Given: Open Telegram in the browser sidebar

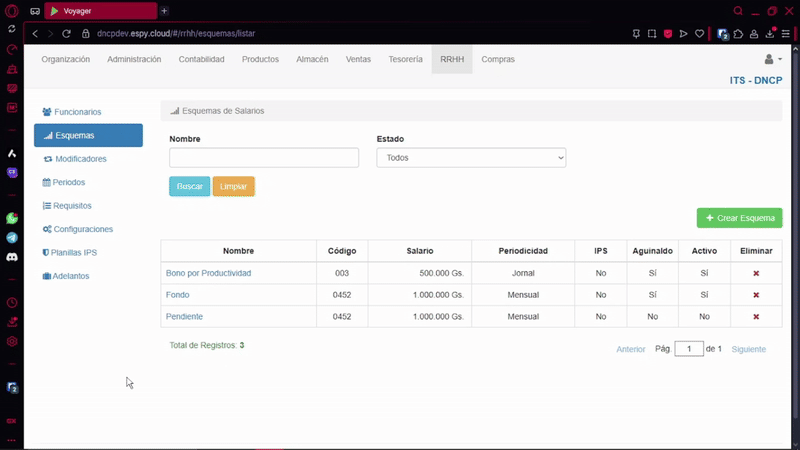Looking at the screenshot, I should (x=12, y=238).
